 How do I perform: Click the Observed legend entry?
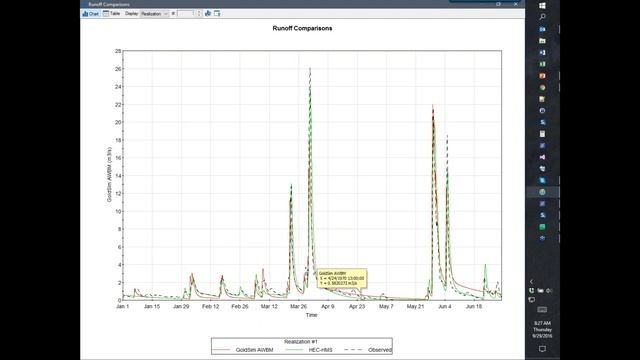pos(380,350)
